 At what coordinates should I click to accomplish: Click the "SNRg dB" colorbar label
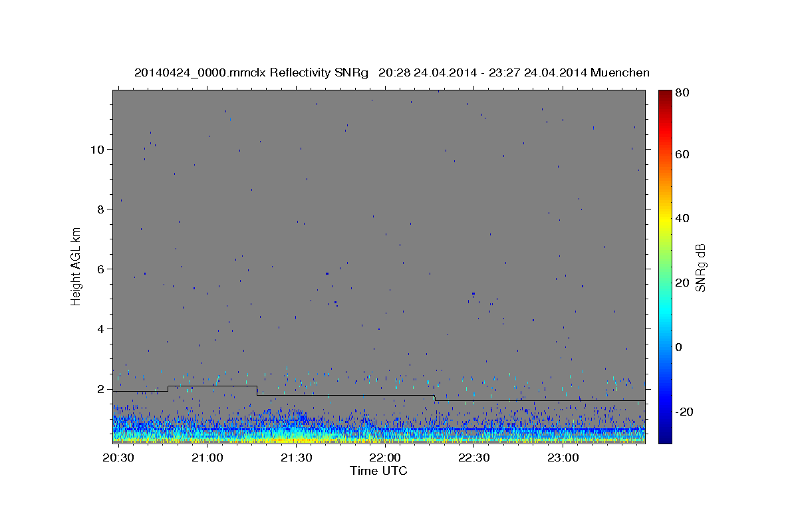(700, 267)
